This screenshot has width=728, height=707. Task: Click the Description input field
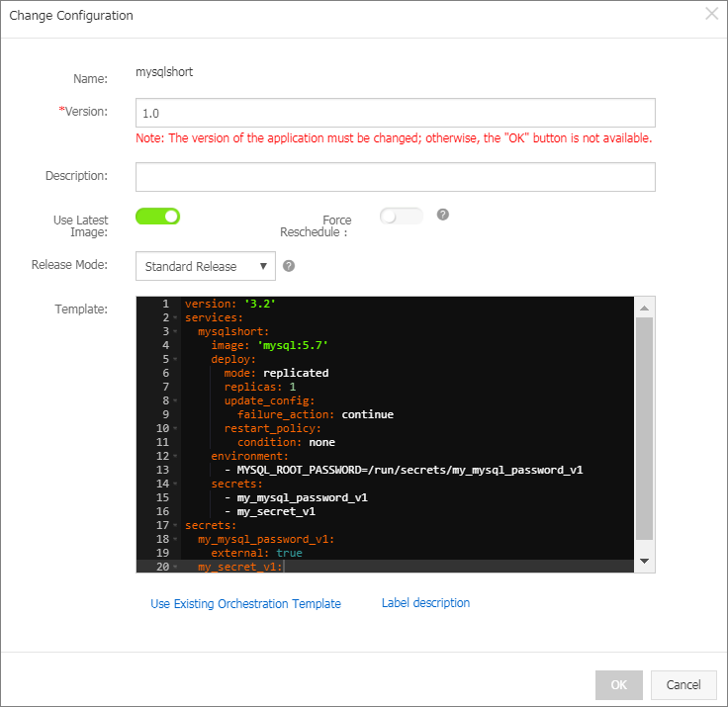point(396,177)
